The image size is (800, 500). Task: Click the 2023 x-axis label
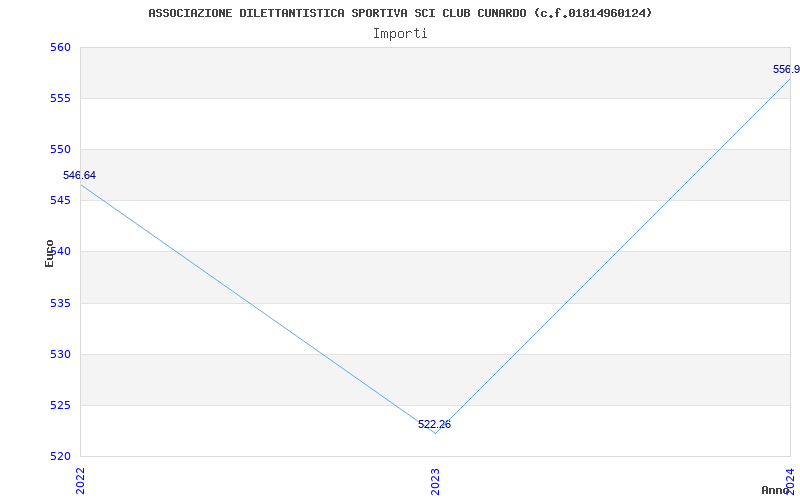[435, 481]
